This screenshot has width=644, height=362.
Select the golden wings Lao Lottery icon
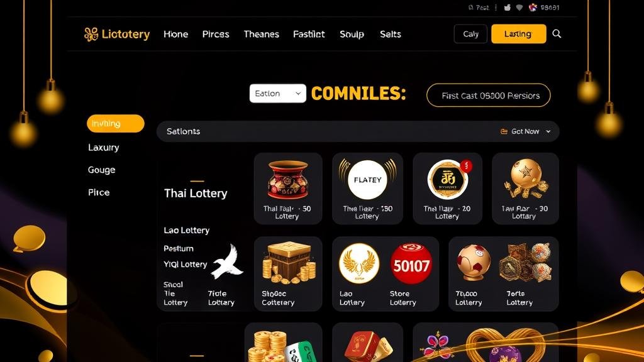click(x=359, y=263)
